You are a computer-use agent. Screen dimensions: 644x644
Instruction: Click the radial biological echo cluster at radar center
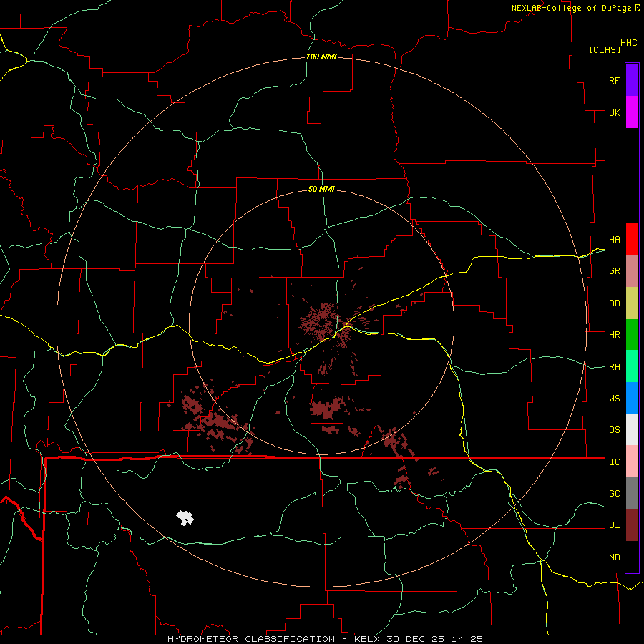tap(324, 322)
